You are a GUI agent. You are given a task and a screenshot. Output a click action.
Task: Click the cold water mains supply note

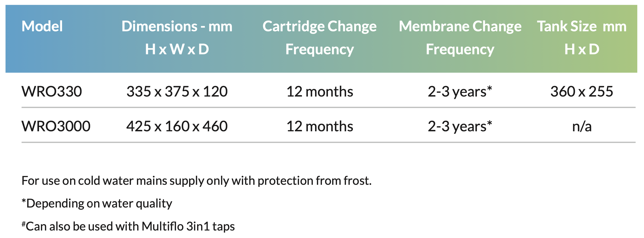(197, 181)
